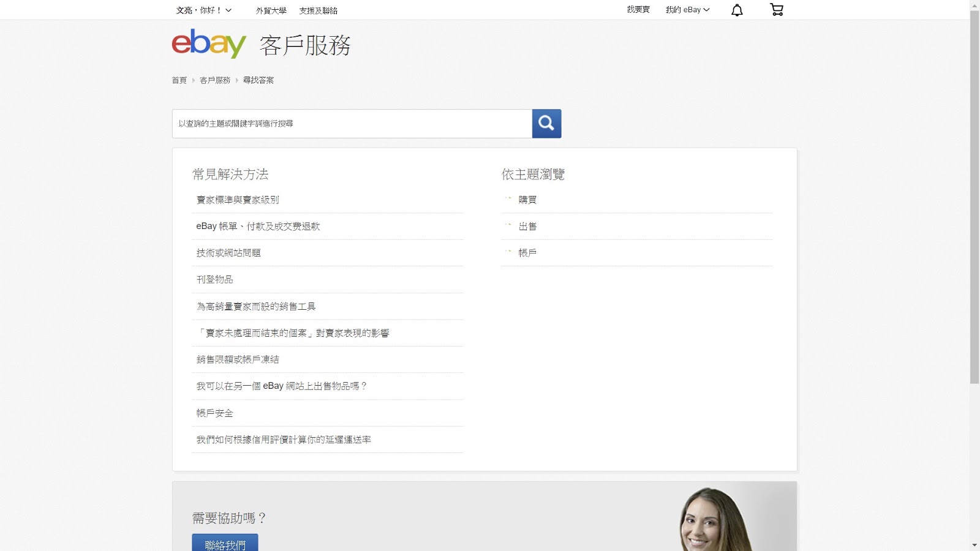Open 我要賣 in the top menu

[x=638, y=10]
